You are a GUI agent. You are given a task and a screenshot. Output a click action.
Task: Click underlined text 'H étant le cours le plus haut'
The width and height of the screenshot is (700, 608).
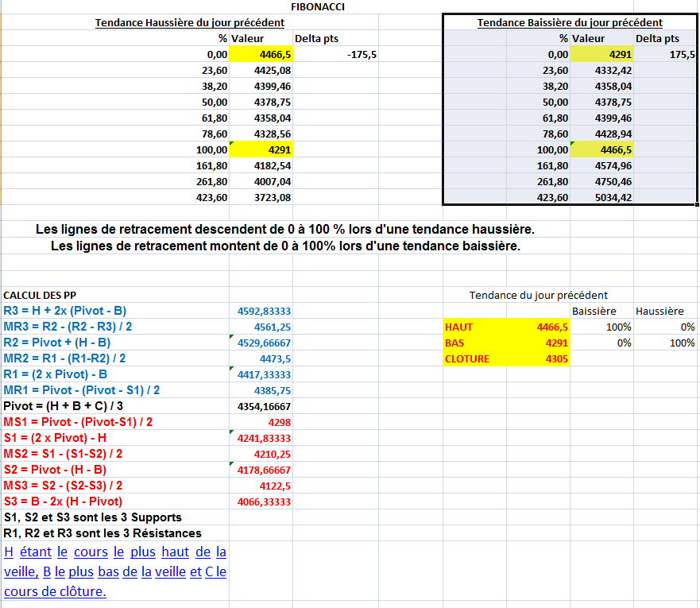pos(97,552)
